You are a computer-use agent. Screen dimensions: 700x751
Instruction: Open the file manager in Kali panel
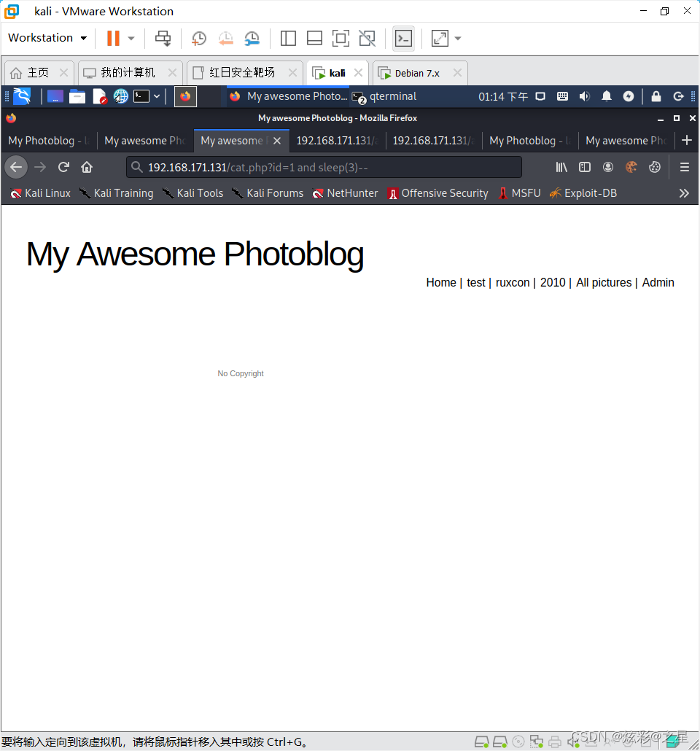tap(77, 96)
